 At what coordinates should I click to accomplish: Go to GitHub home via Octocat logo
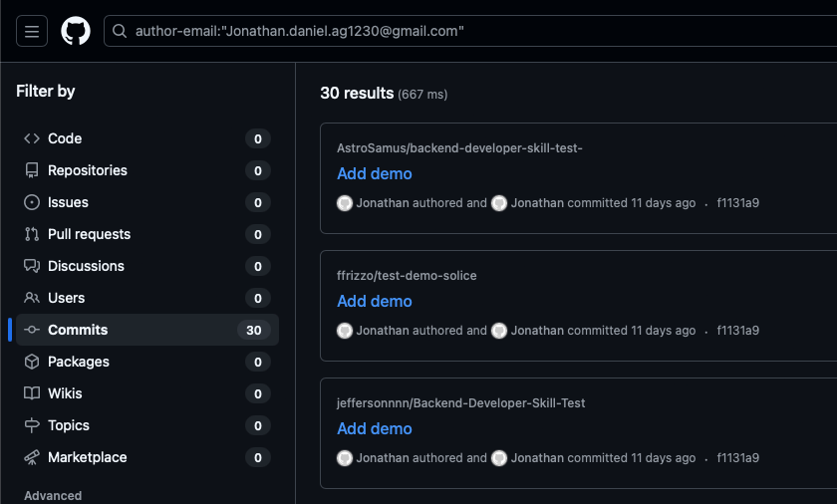[x=76, y=31]
